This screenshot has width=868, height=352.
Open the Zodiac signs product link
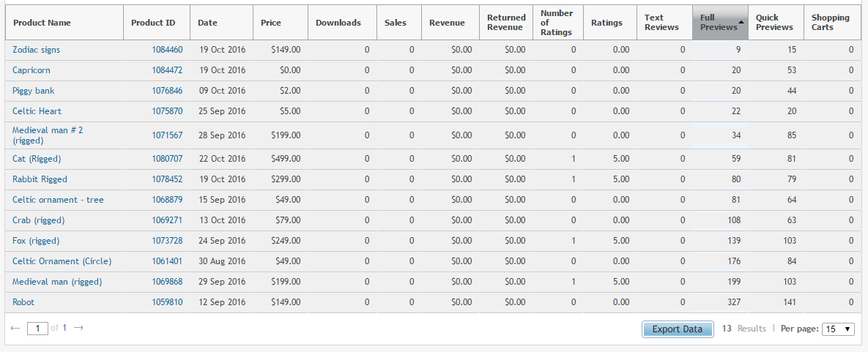click(x=36, y=50)
